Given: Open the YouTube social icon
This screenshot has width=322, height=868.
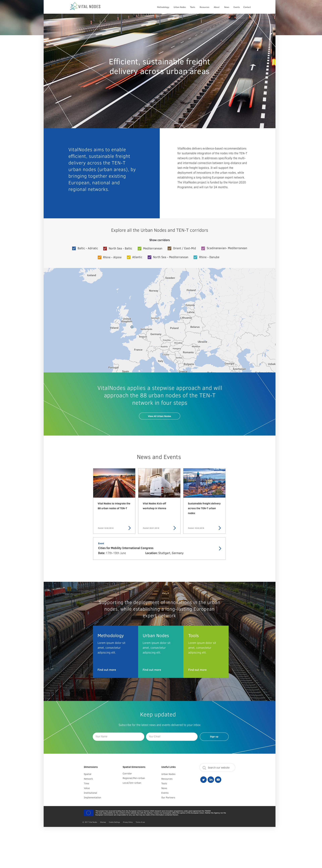Looking at the screenshot, I should tap(218, 779).
